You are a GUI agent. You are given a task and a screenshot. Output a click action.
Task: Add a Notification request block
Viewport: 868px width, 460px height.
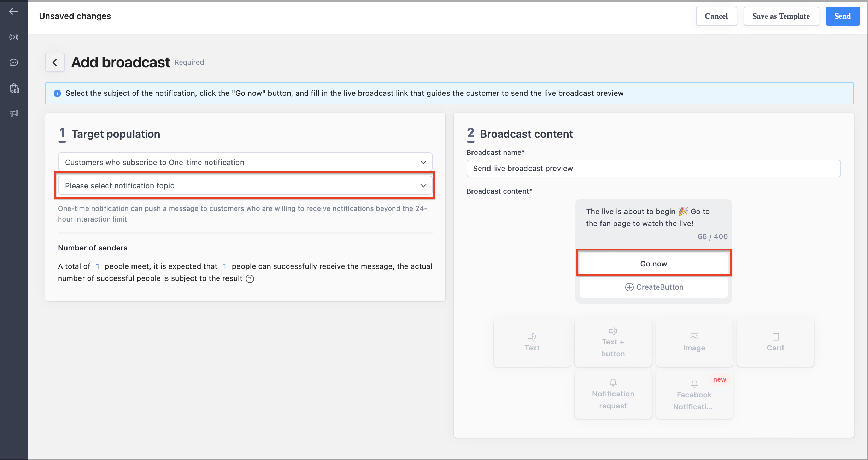tap(613, 395)
